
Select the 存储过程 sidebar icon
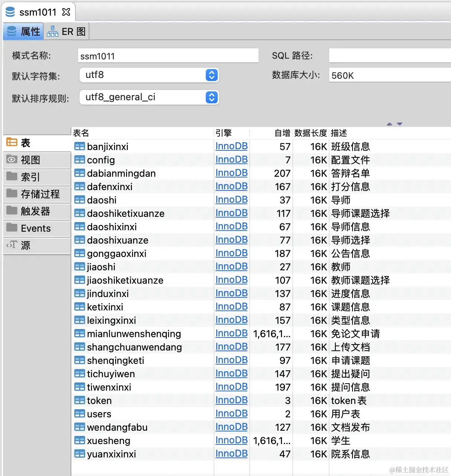(x=12, y=194)
